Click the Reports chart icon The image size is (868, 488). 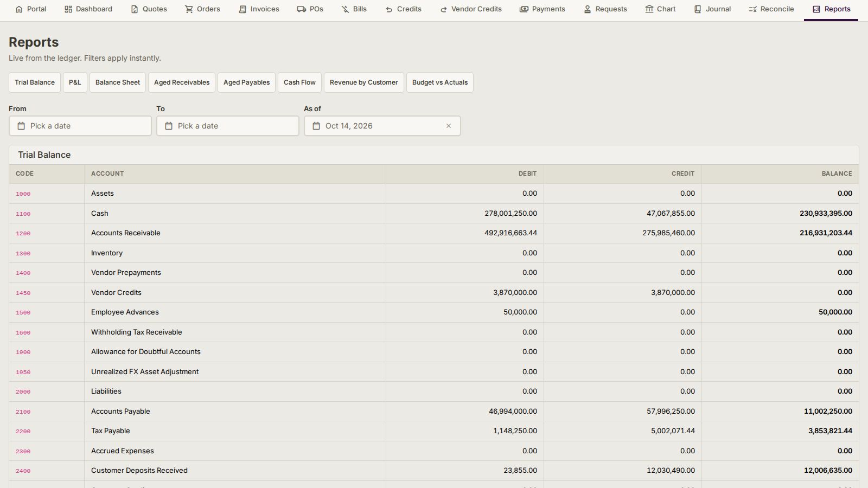[816, 9]
